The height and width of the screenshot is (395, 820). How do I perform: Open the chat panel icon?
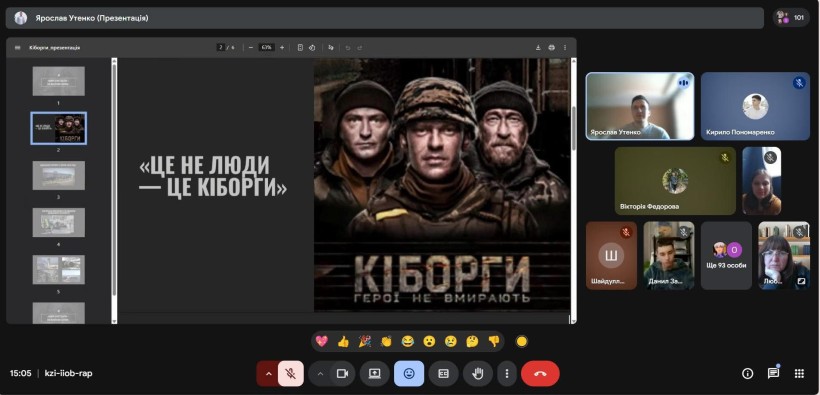pyautogui.click(x=773, y=374)
